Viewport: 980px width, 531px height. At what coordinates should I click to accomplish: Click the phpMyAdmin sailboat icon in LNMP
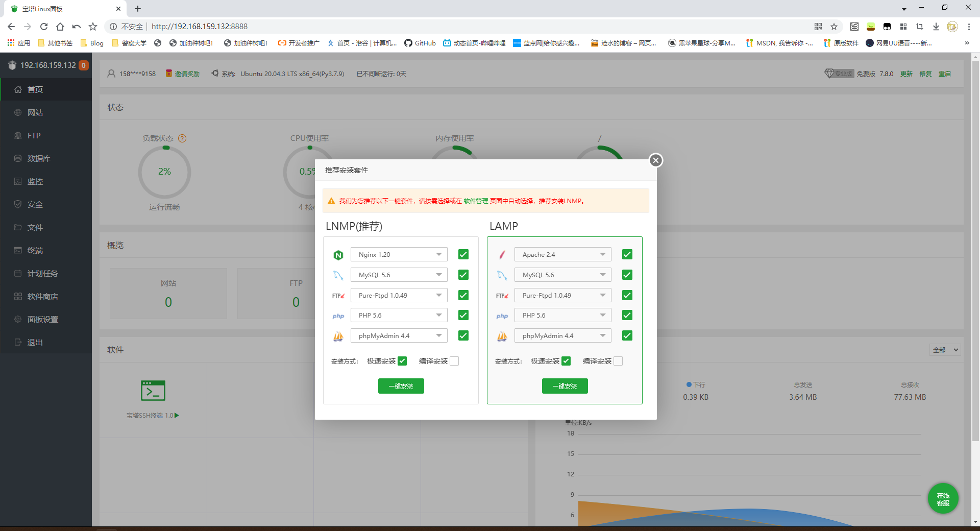[x=338, y=336]
